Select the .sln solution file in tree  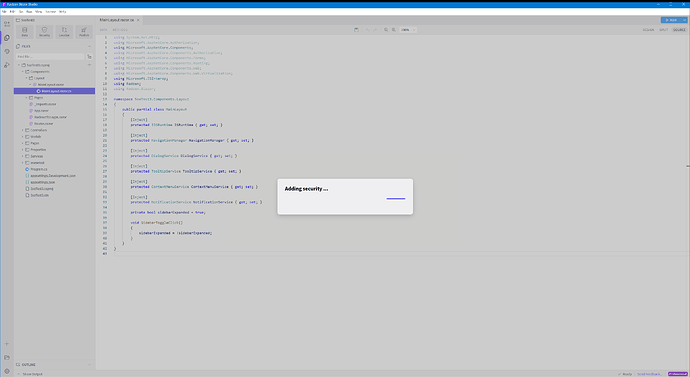tap(40, 195)
